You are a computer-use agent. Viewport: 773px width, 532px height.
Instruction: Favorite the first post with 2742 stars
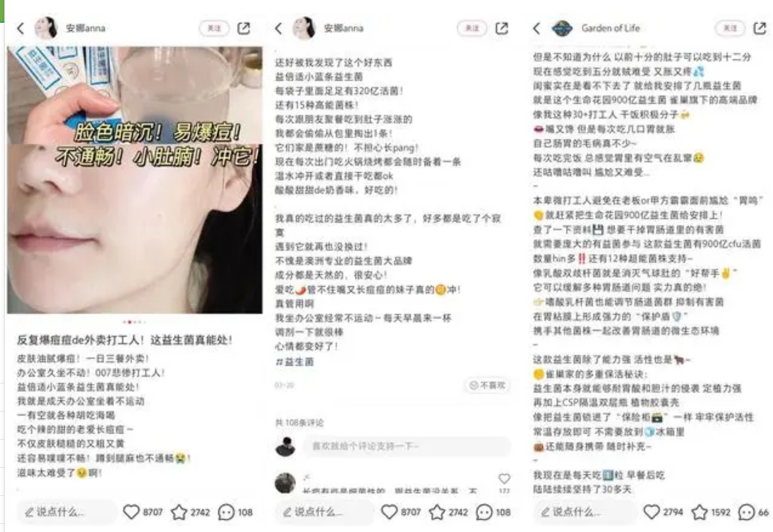tap(179, 511)
